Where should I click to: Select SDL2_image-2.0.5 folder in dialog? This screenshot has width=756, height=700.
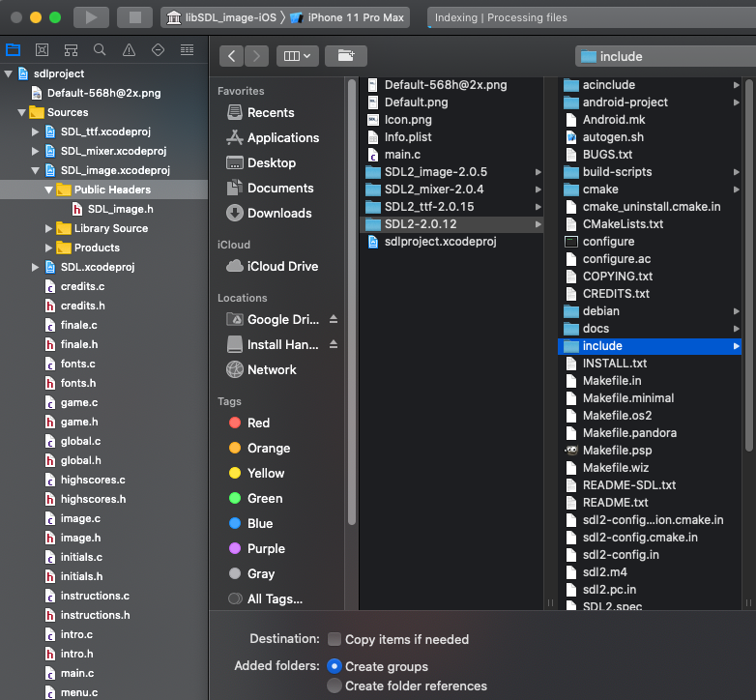click(451, 172)
